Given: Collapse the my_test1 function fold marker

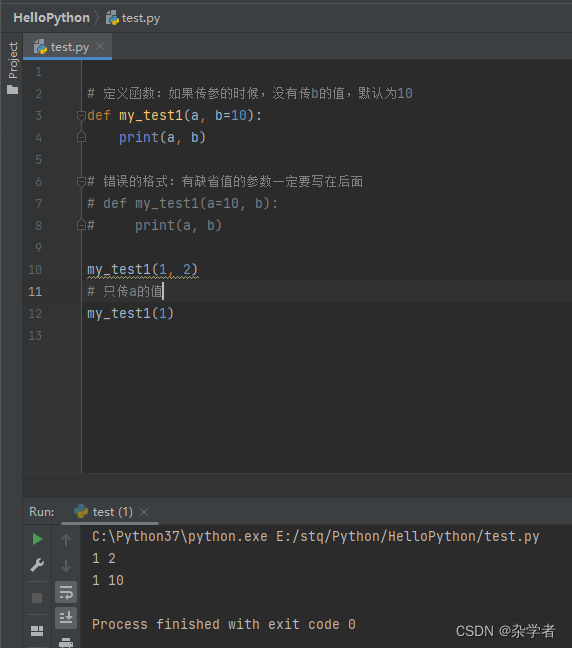Looking at the screenshot, I should (81, 116).
